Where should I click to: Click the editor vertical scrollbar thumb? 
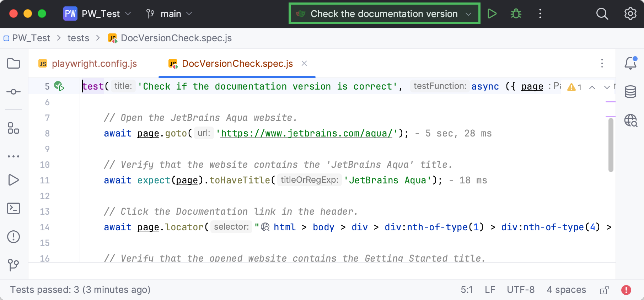(x=611, y=145)
